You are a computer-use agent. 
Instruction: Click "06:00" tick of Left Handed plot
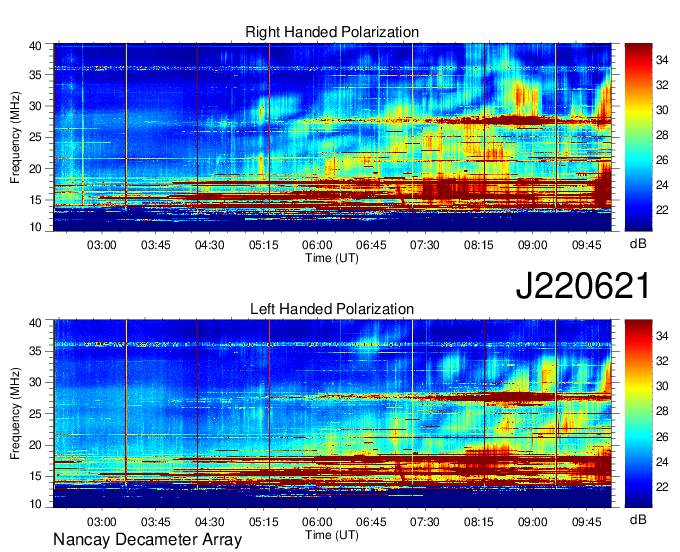click(317, 522)
